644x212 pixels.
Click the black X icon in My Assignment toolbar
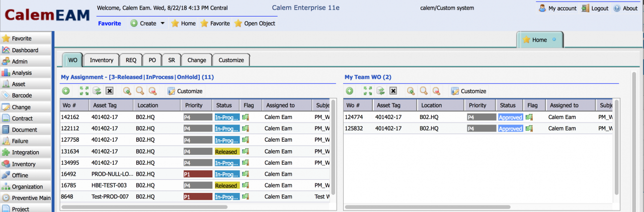(x=110, y=91)
